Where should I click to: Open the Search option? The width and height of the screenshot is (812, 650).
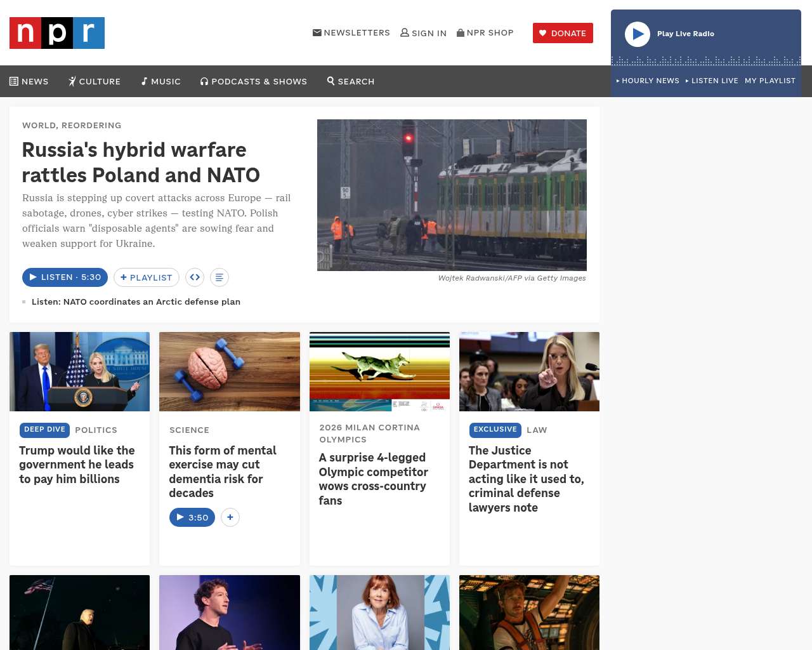[x=351, y=81]
